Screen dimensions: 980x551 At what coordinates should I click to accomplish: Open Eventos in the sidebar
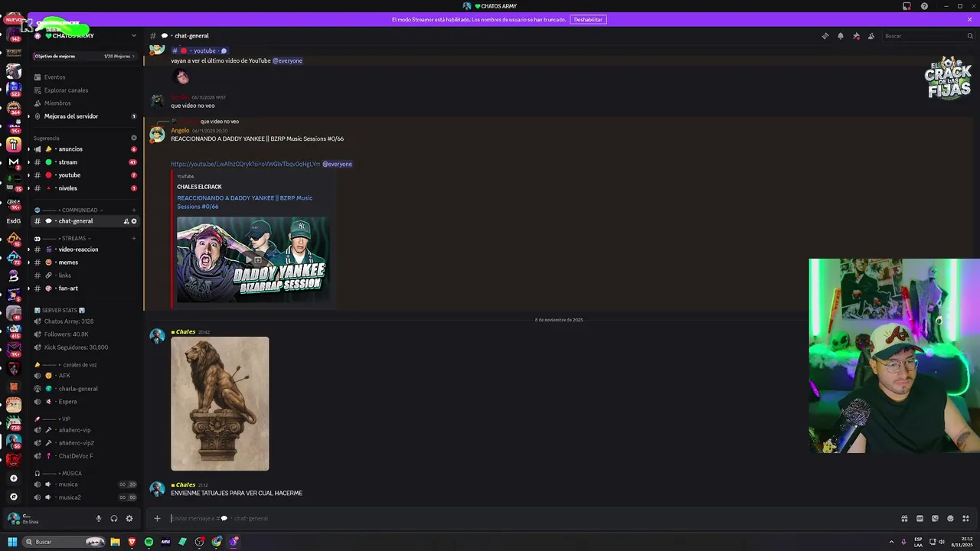coord(84,77)
